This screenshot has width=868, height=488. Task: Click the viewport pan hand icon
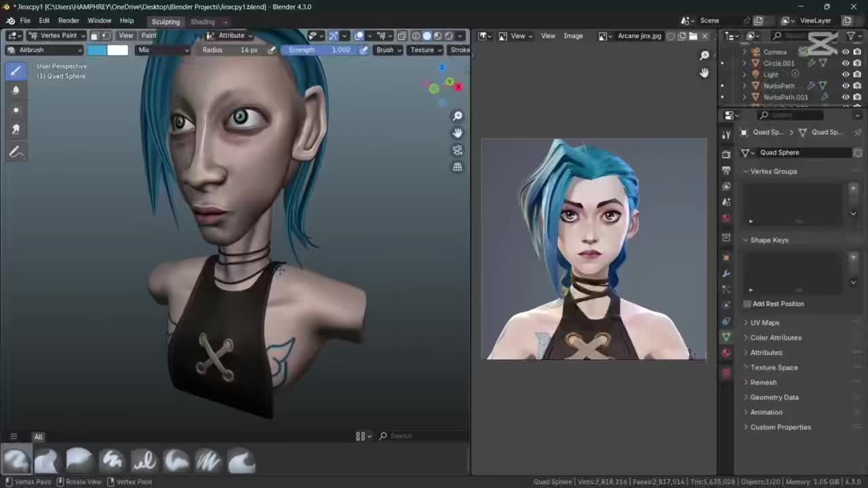point(458,134)
